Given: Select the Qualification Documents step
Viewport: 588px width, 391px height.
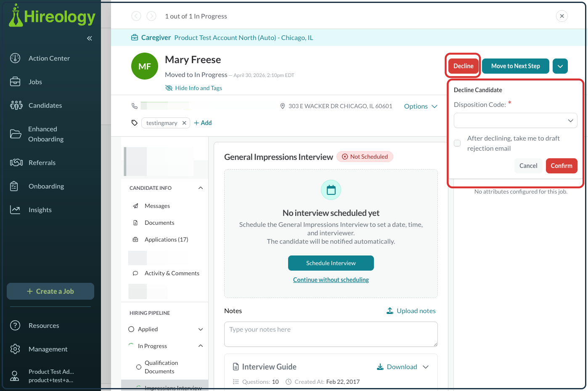Looking at the screenshot, I should [x=162, y=367].
